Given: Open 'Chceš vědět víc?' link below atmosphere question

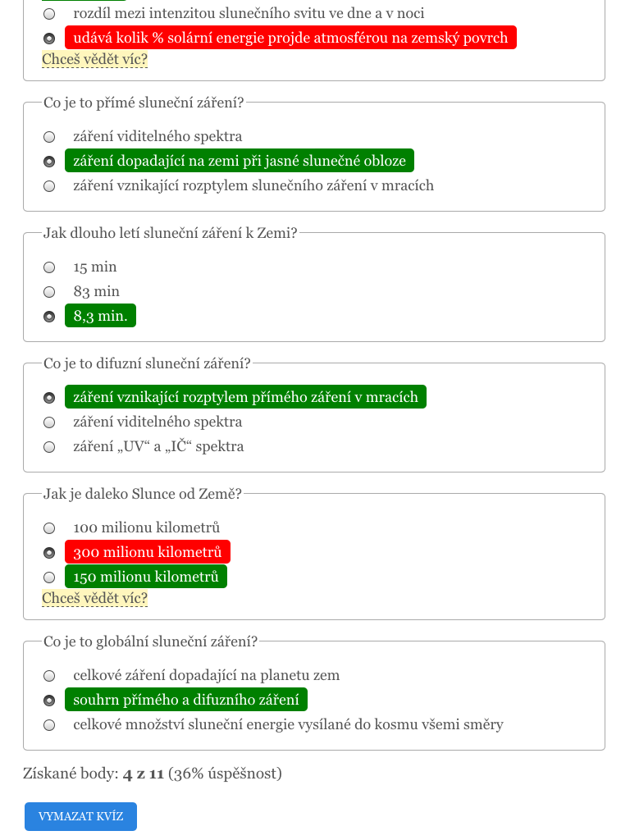Looking at the screenshot, I should (94, 59).
